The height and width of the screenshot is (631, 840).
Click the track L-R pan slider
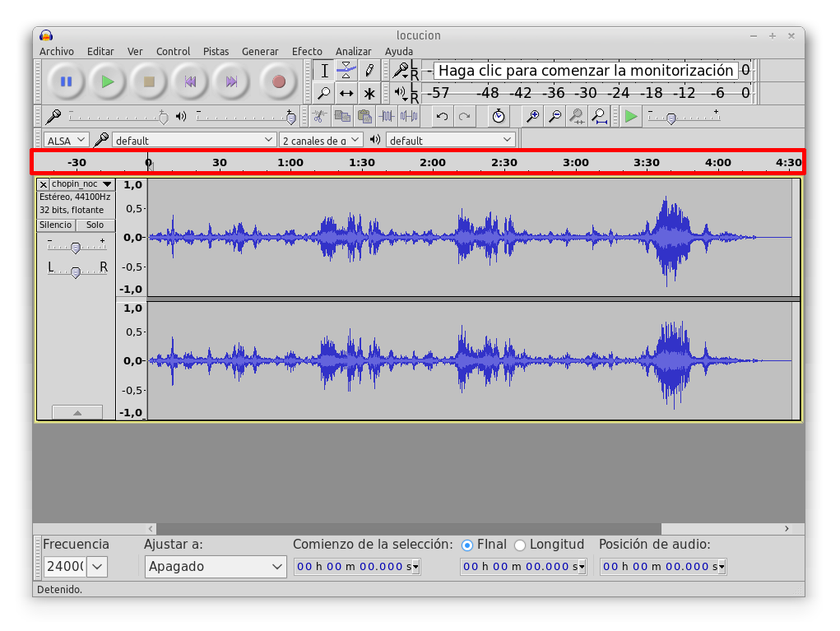point(76,272)
